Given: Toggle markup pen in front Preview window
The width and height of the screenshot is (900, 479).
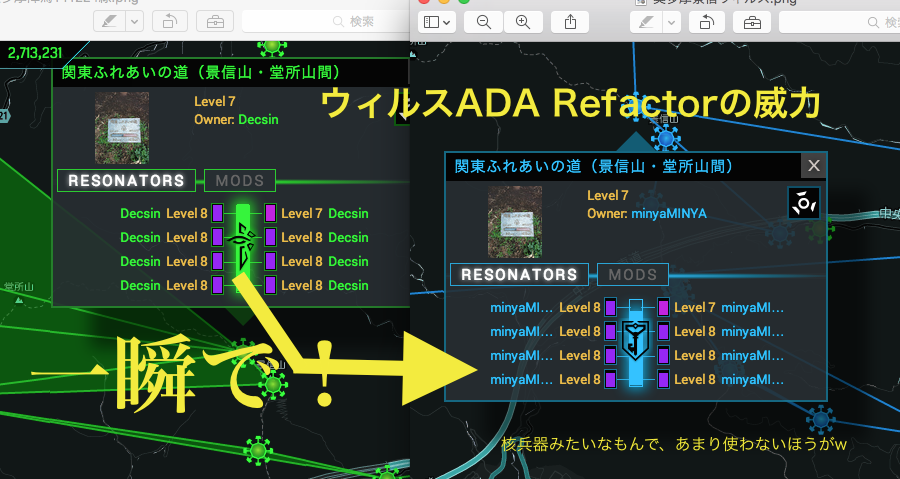Looking at the screenshot, I should click(646, 22).
